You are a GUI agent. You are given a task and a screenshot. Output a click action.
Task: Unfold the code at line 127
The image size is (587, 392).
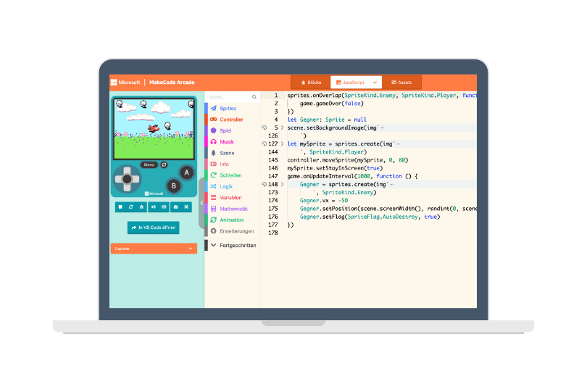283,143
